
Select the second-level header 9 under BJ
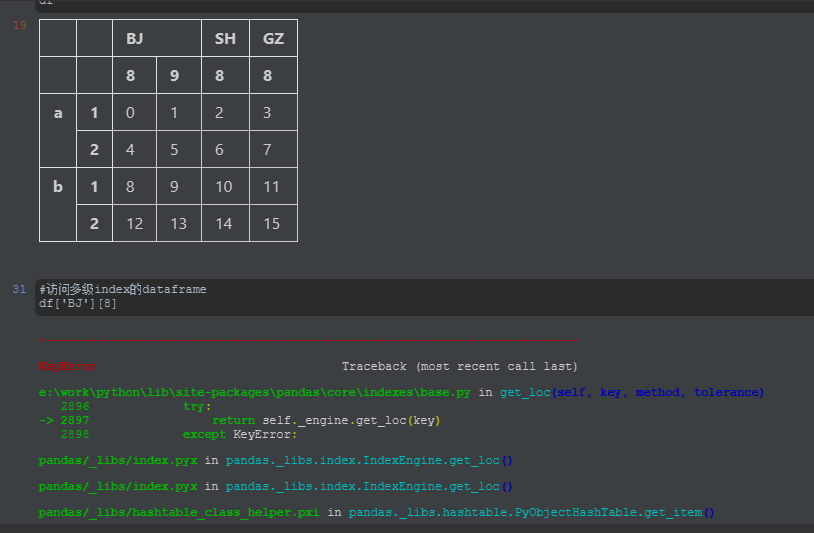[x=179, y=76]
